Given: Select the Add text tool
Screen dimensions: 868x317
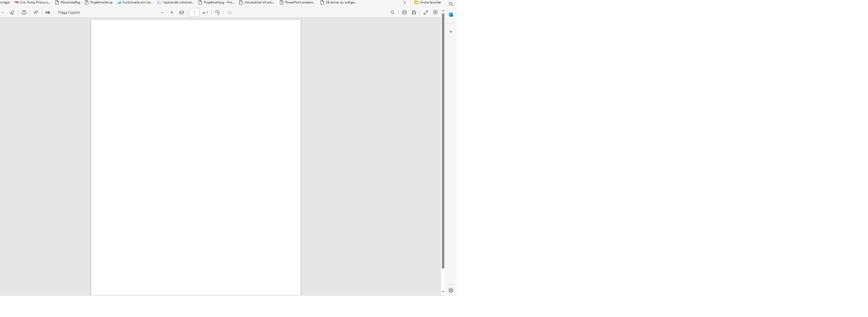Looking at the screenshot, I should pyautogui.click(x=24, y=12).
